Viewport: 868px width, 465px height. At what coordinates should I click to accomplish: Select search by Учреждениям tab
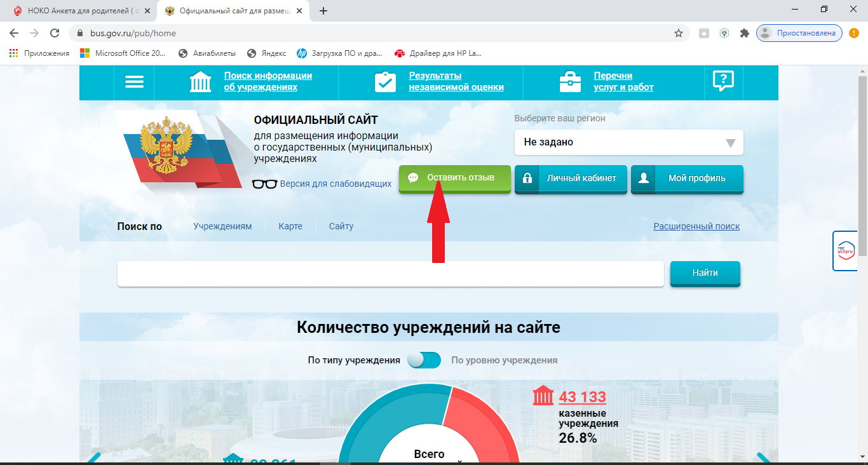222,226
